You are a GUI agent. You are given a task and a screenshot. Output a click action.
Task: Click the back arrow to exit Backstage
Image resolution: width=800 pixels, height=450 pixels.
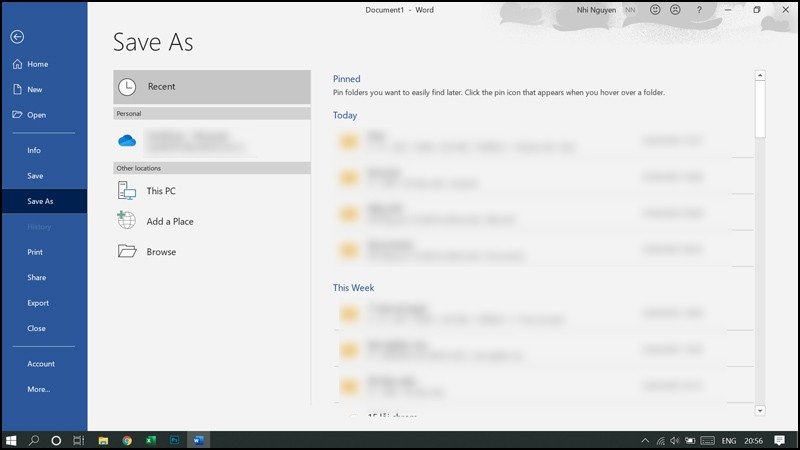click(17, 37)
